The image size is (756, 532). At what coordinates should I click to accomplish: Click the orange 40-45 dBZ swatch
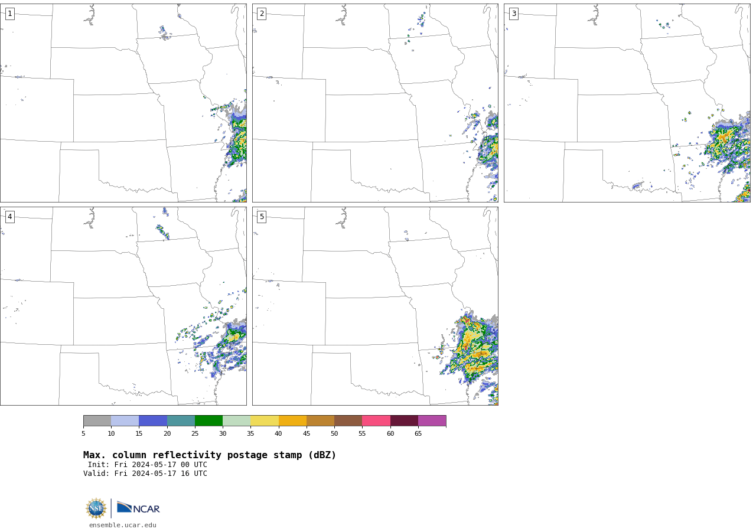(x=292, y=420)
